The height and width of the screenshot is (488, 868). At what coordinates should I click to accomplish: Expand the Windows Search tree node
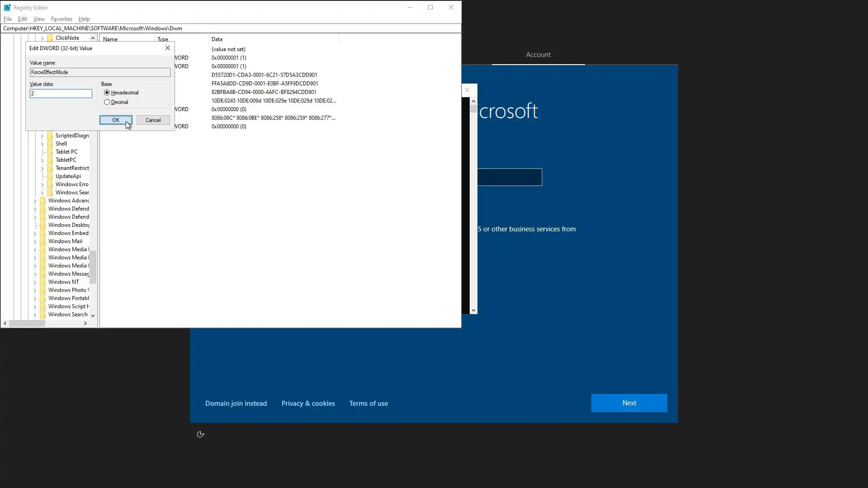[35, 314]
